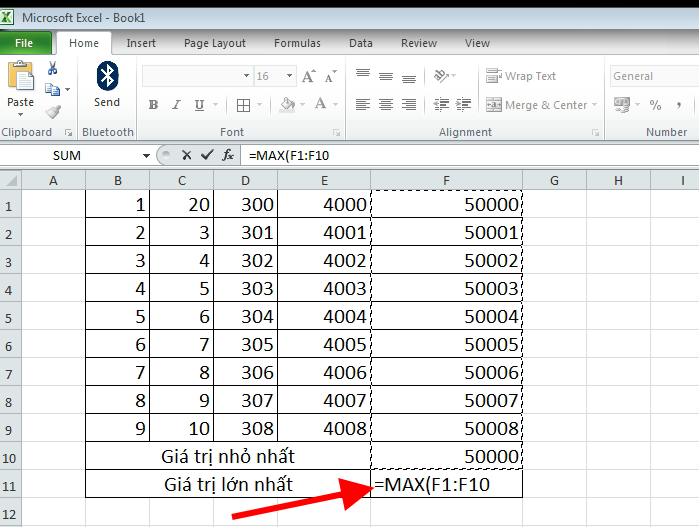Image resolution: width=699 pixels, height=527 pixels.
Task: Click the formula bar input
Action: coord(470,155)
